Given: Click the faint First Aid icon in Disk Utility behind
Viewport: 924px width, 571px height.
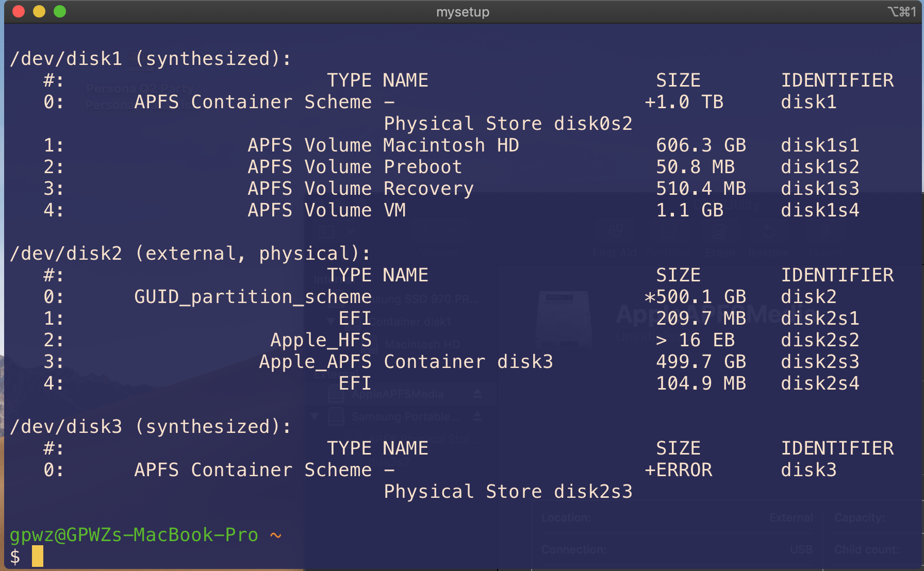Looking at the screenshot, I should (x=615, y=231).
